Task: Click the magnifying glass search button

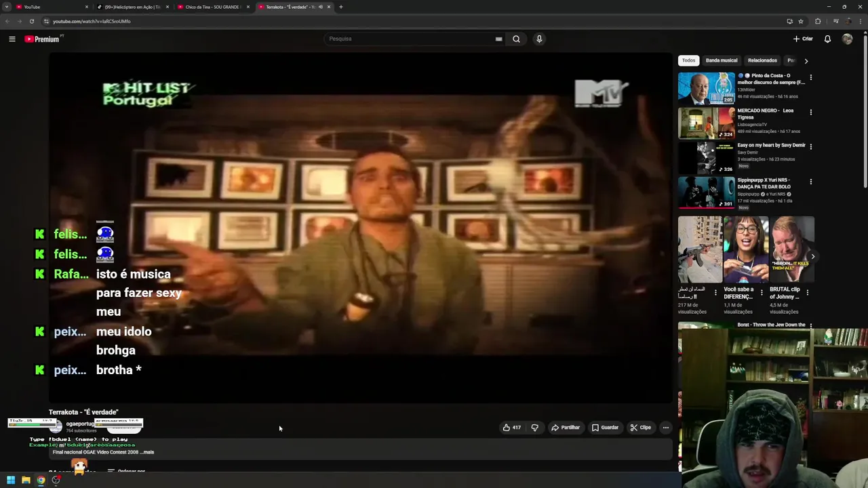Action: pos(516,39)
